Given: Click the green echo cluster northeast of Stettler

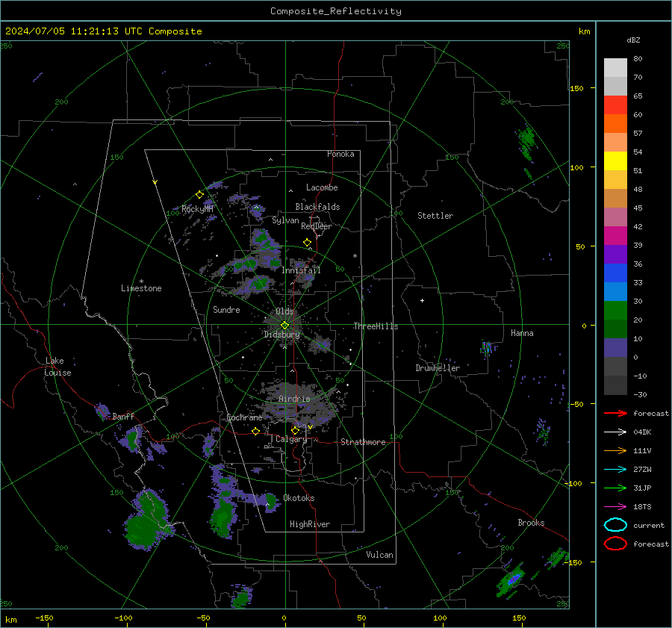Looking at the screenshot, I should (x=526, y=141).
